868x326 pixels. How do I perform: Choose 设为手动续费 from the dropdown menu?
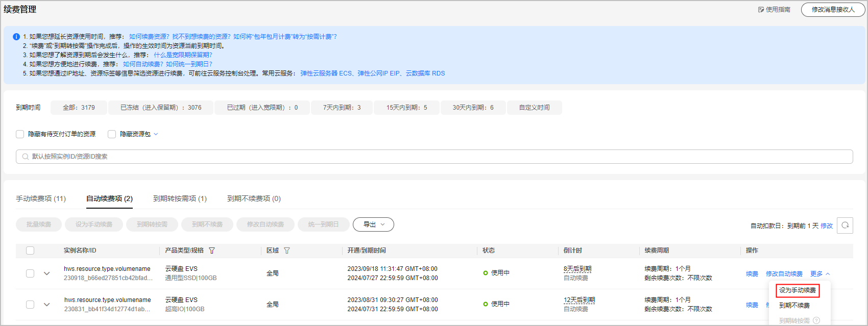click(x=797, y=290)
